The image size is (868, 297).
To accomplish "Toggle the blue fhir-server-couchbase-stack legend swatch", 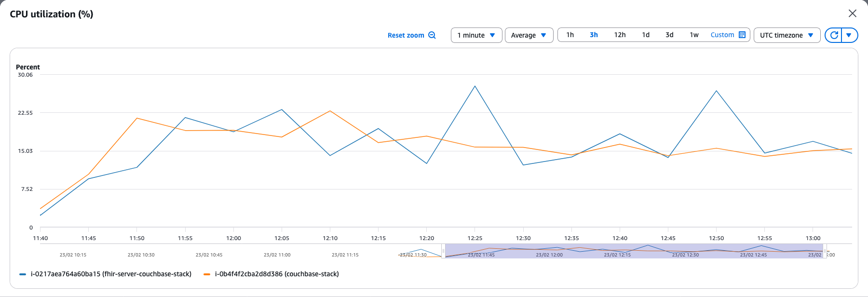I will click(x=23, y=274).
